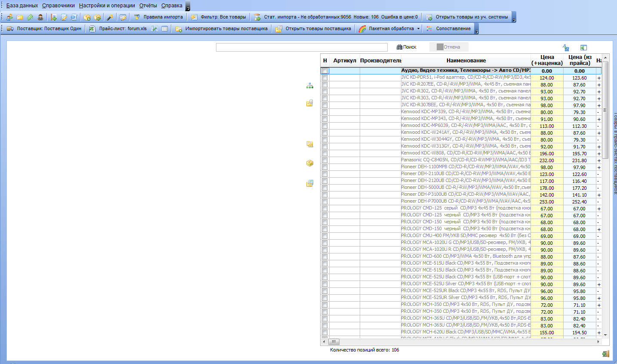The width and height of the screenshot is (617, 364).
Task: Click the notepad with pencil toolbar icon
Action: [x=123, y=17]
